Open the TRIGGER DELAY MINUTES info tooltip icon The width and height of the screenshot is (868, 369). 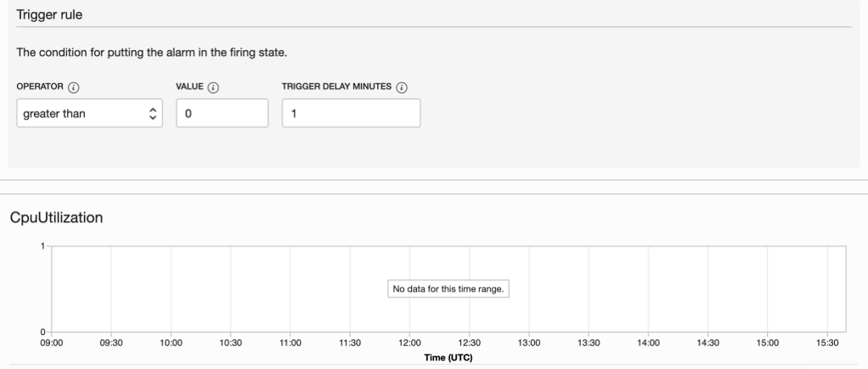click(402, 87)
